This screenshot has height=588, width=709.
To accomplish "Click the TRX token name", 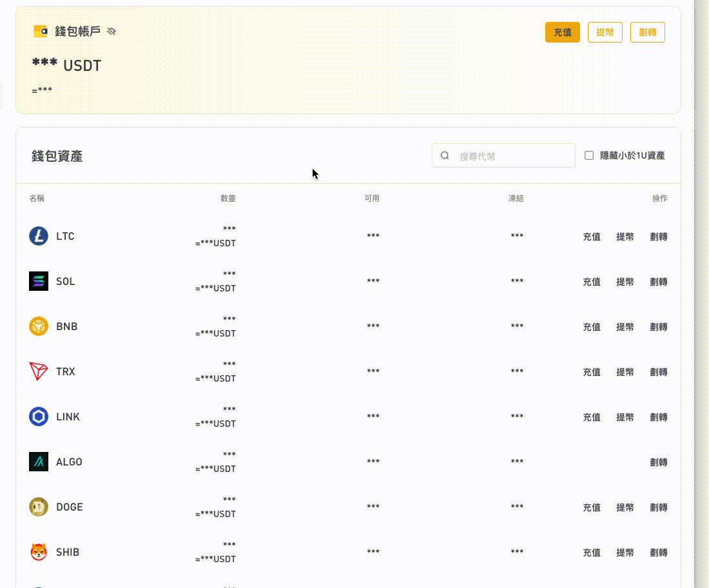I will (x=66, y=371).
